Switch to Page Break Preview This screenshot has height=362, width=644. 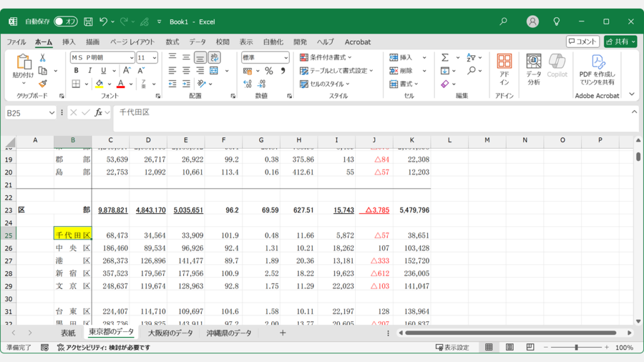[530, 347]
